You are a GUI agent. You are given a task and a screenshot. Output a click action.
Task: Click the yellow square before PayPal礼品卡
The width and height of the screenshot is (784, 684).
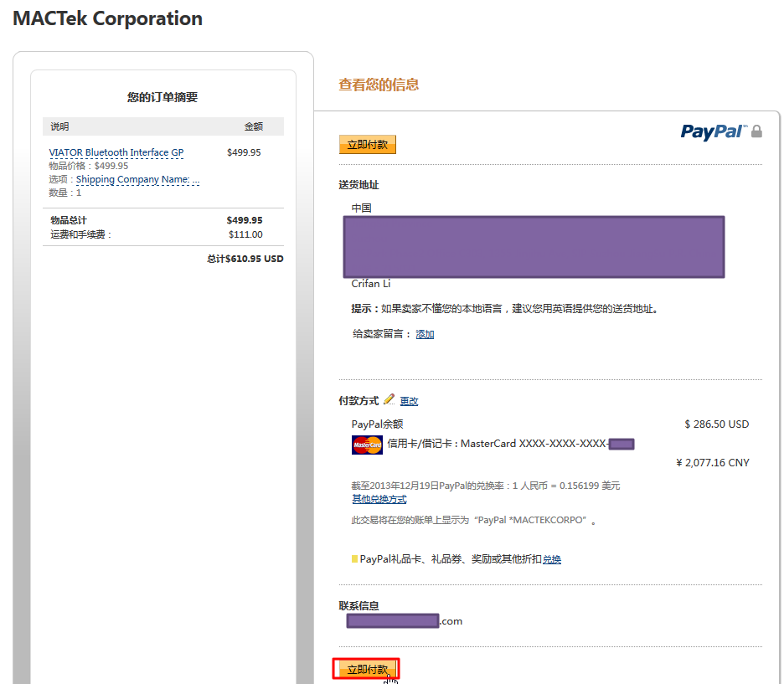point(354,558)
